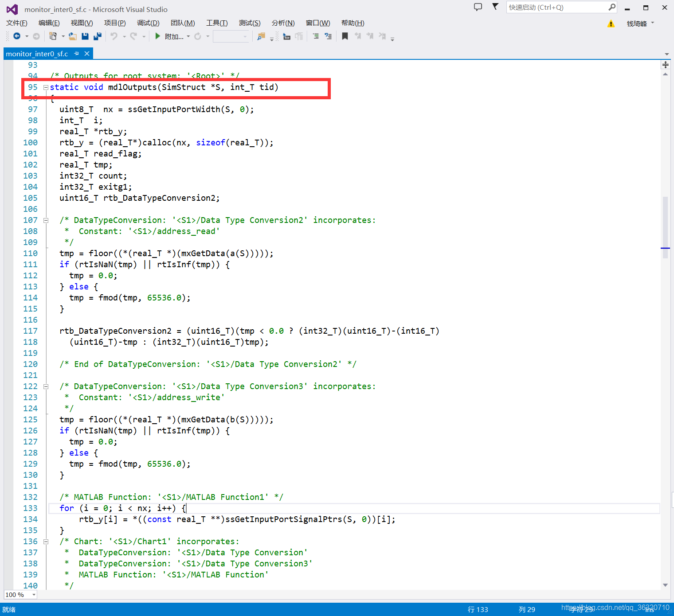Click the member list display icon

click(x=287, y=36)
